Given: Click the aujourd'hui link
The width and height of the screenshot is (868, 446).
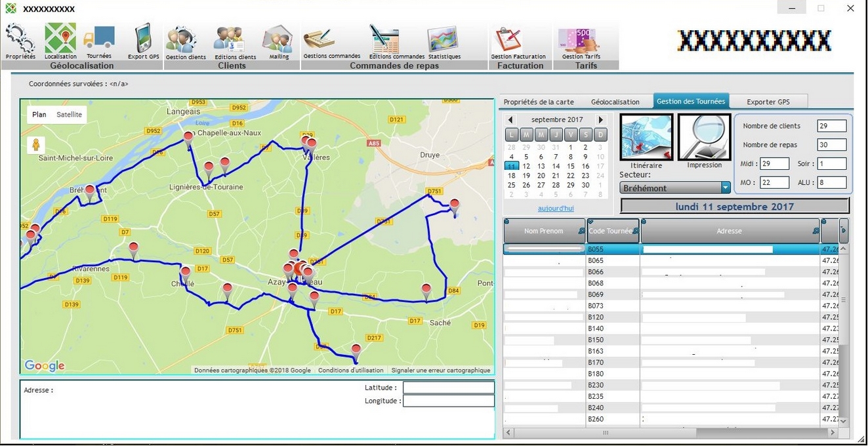Looking at the screenshot, I should (x=556, y=209).
